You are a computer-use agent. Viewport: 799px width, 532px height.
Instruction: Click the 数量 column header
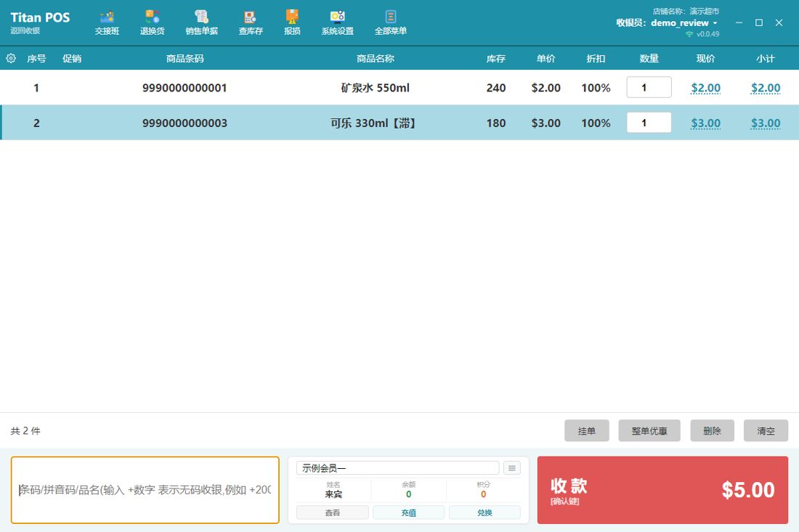[x=649, y=59]
